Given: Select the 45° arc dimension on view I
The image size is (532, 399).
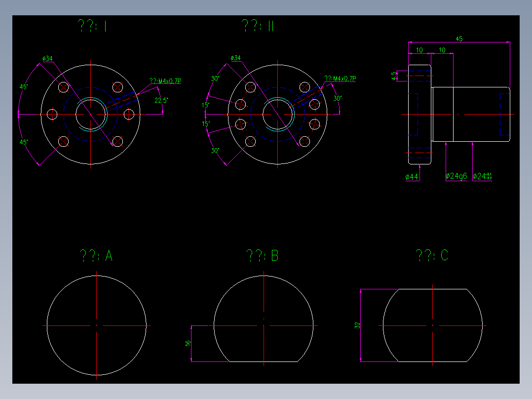Looking at the screenshot, I should pyautogui.click(x=23, y=86).
